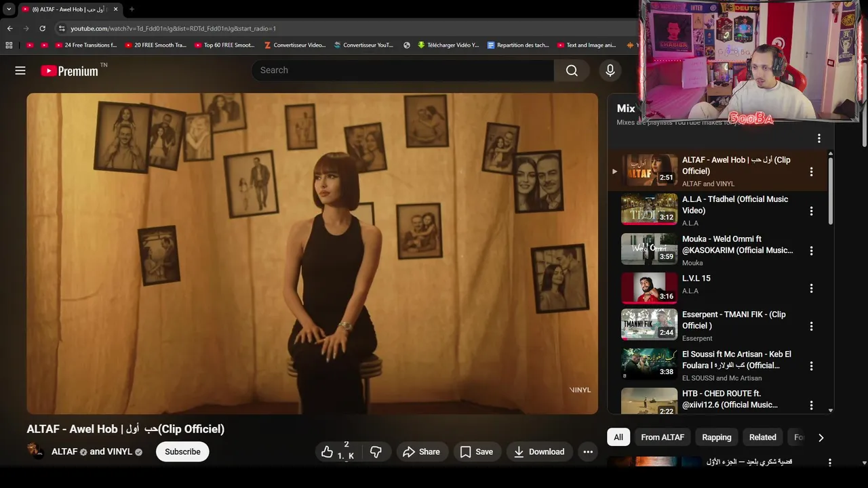The width and height of the screenshot is (868, 488).
Task: Open the browser tab search dropdown
Action: click(x=9, y=9)
